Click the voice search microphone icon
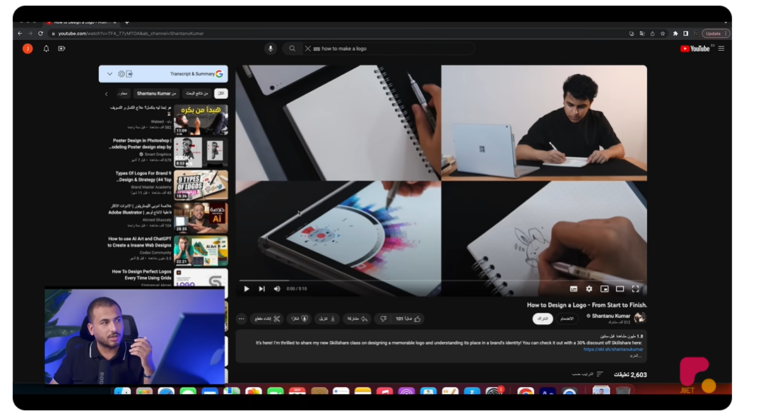This screenshot has height=416, width=768. pos(270,48)
